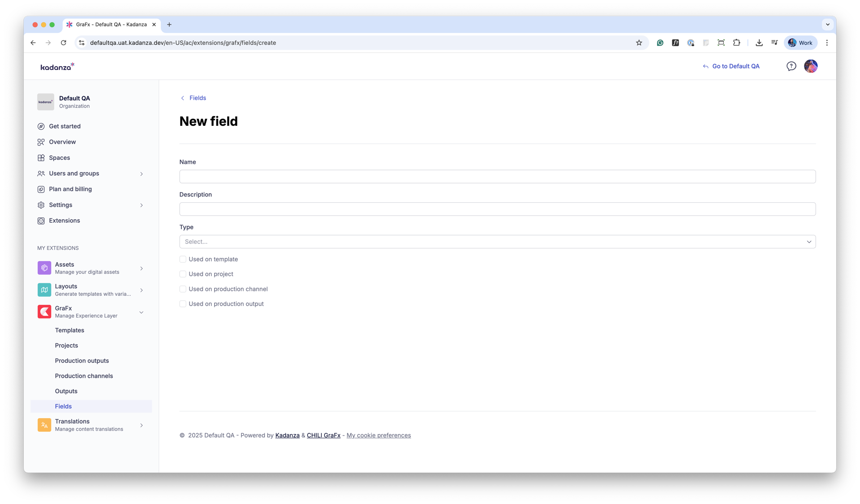Click the Layouts extension icon
Screen dimensions: 860x504
point(44,290)
